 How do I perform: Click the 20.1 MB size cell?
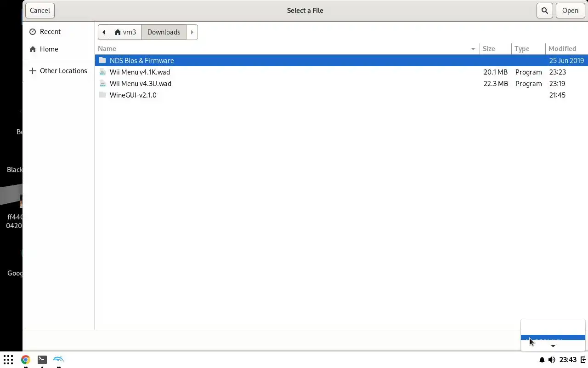[x=496, y=72]
